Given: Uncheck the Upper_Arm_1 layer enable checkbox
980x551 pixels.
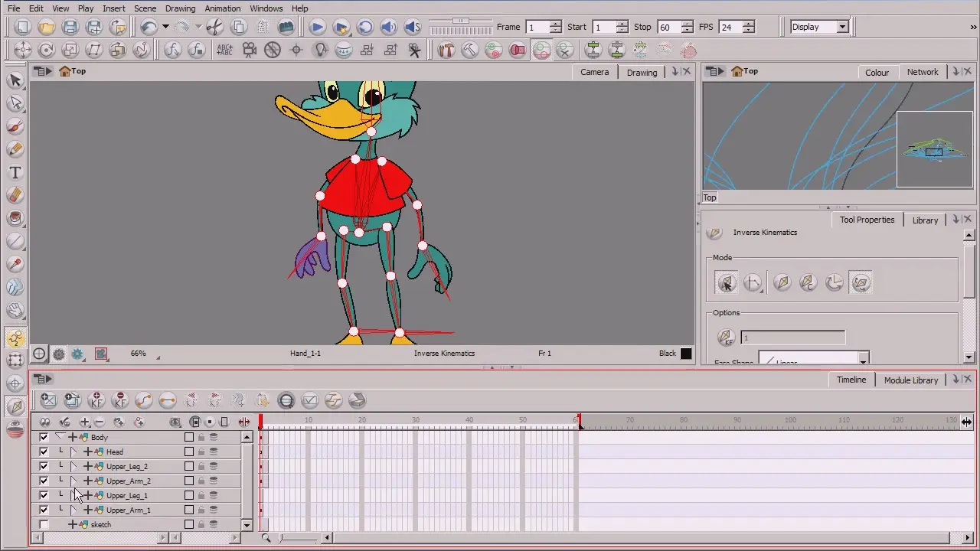Looking at the screenshot, I should point(44,510).
